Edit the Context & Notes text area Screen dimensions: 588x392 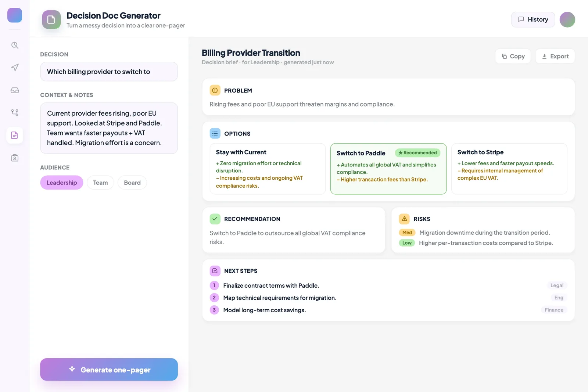point(109,128)
